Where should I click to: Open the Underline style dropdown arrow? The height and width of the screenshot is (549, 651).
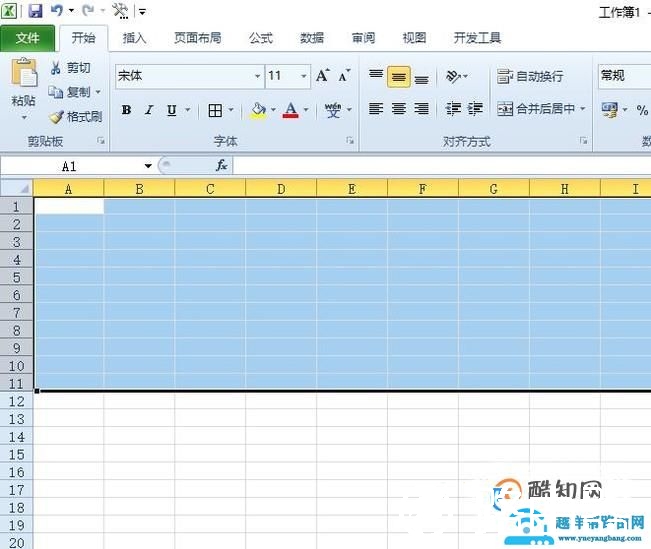point(188,110)
